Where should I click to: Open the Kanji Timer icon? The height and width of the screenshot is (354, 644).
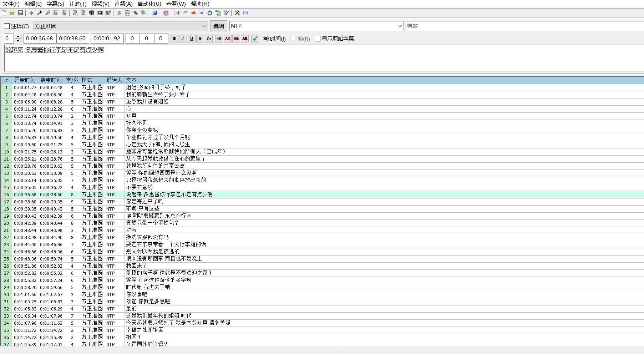click(218, 13)
